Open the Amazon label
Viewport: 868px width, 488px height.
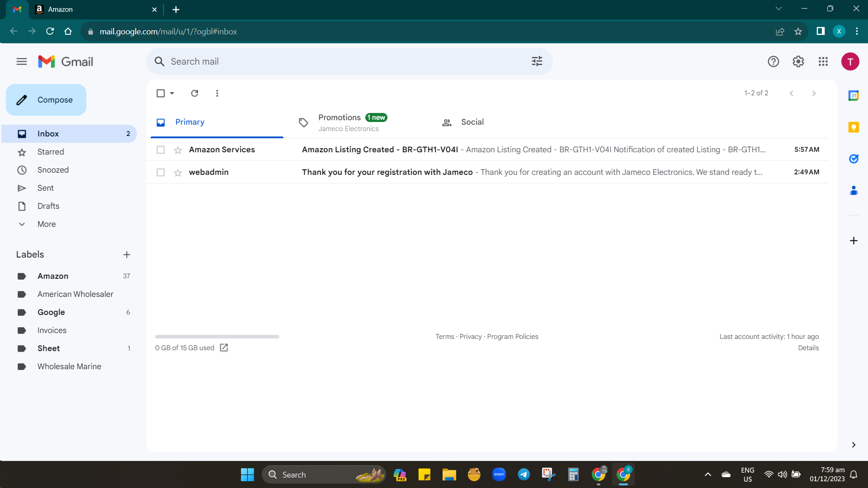coord(69,276)
